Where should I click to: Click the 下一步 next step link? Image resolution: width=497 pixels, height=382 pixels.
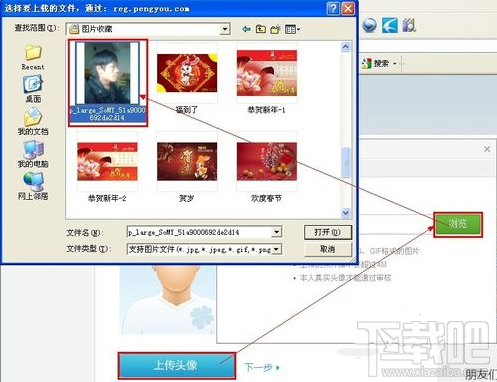click(262, 367)
